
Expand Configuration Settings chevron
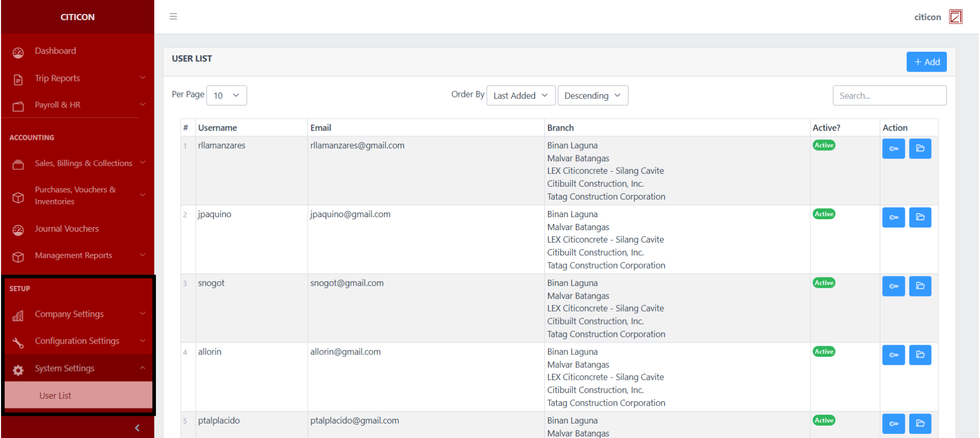point(142,341)
